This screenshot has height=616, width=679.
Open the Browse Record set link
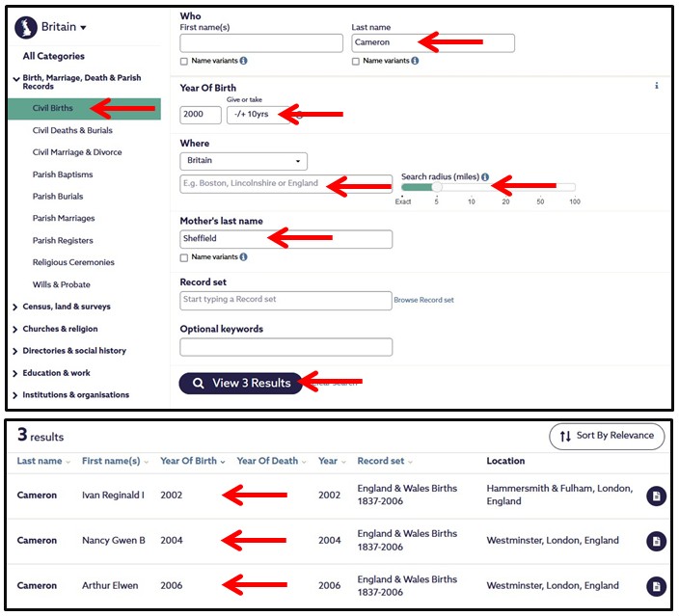click(423, 301)
